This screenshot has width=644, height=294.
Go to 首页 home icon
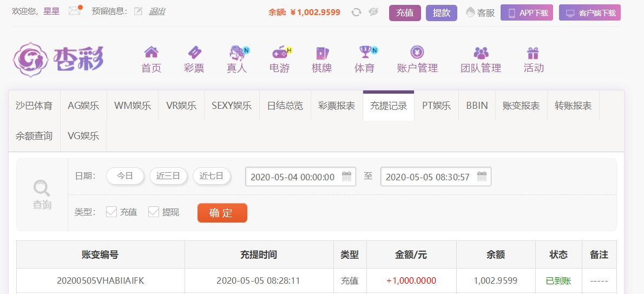pos(151,52)
